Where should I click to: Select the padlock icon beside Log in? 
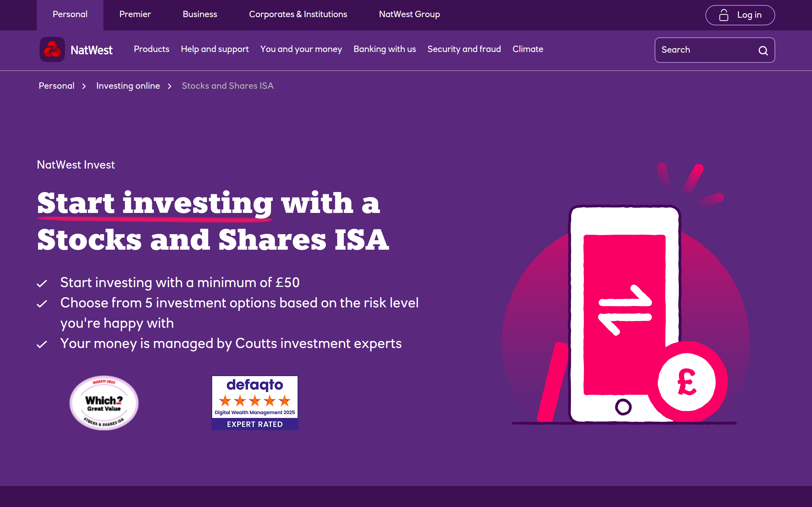(724, 15)
